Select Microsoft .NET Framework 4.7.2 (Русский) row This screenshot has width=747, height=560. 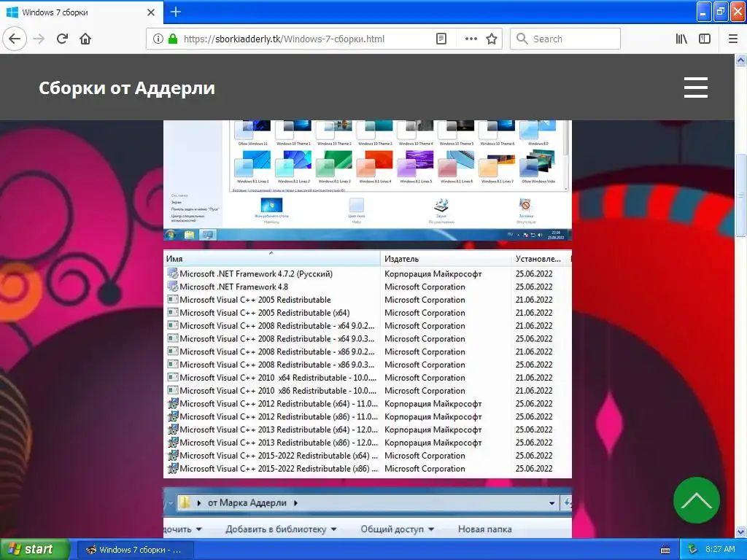tap(368, 274)
